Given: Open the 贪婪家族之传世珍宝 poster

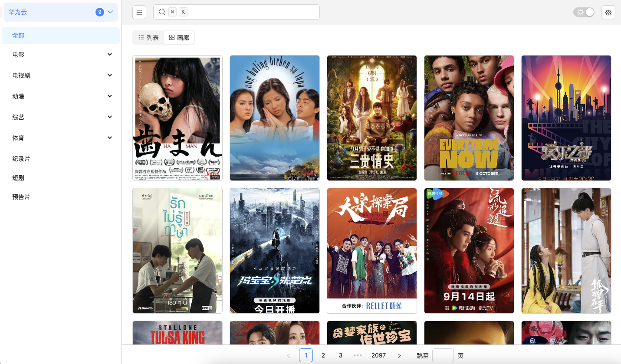Looking at the screenshot, I should pyautogui.click(x=372, y=333).
